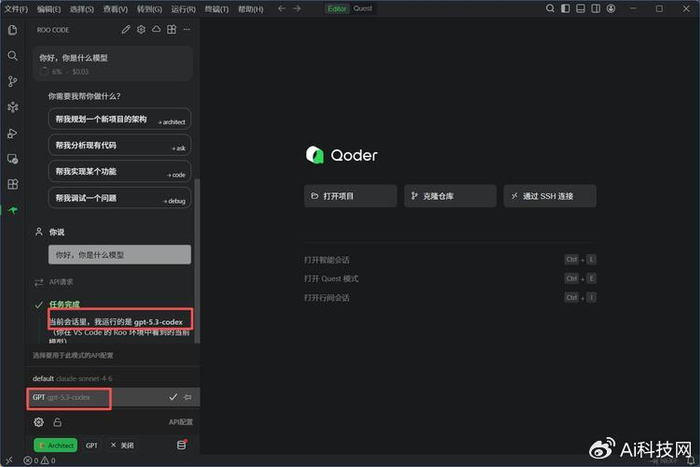Open API config settings gear icon
The height and width of the screenshot is (467, 700).
pos(39,422)
